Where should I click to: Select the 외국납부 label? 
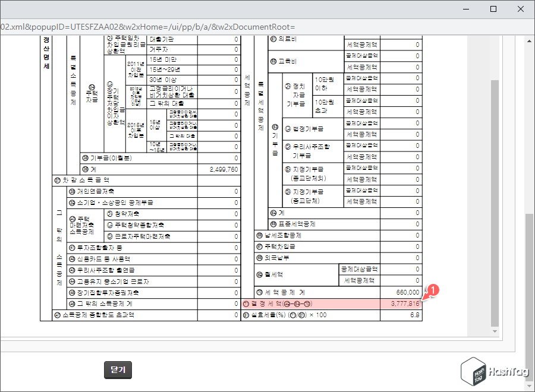(x=273, y=258)
